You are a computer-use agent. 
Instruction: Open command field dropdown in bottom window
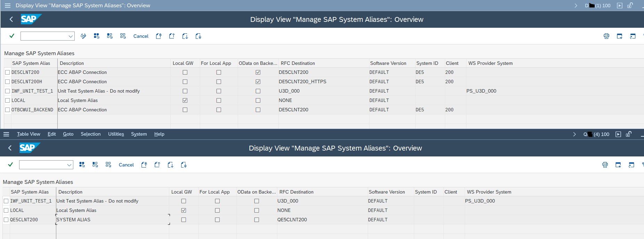pyautogui.click(x=69, y=165)
